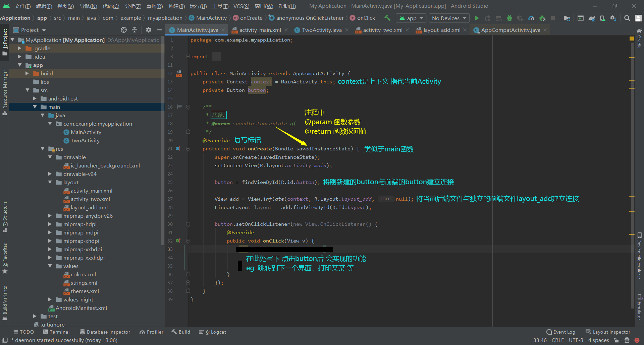This screenshot has width=644, height=345.
Task: Switch to activity_main.xml tab
Action: pyautogui.click(x=260, y=30)
